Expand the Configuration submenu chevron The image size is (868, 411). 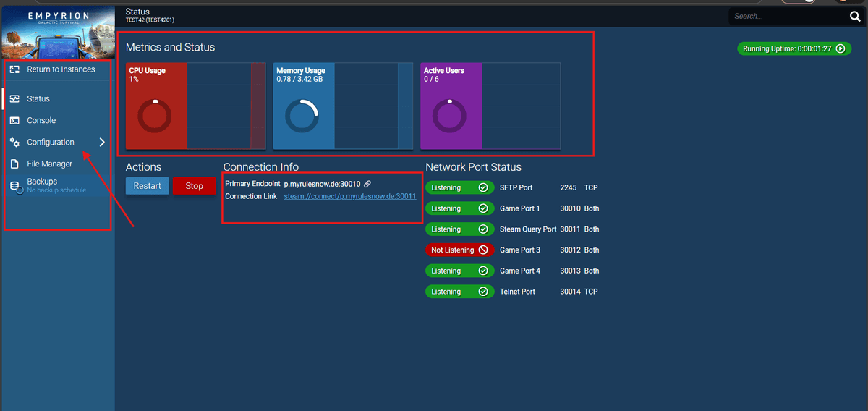[102, 142]
